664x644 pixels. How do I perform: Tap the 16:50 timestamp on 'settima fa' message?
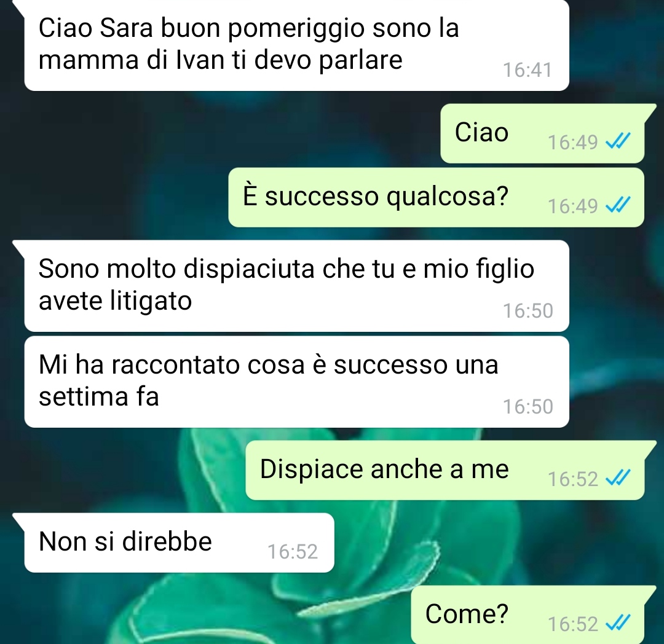click(528, 407)
